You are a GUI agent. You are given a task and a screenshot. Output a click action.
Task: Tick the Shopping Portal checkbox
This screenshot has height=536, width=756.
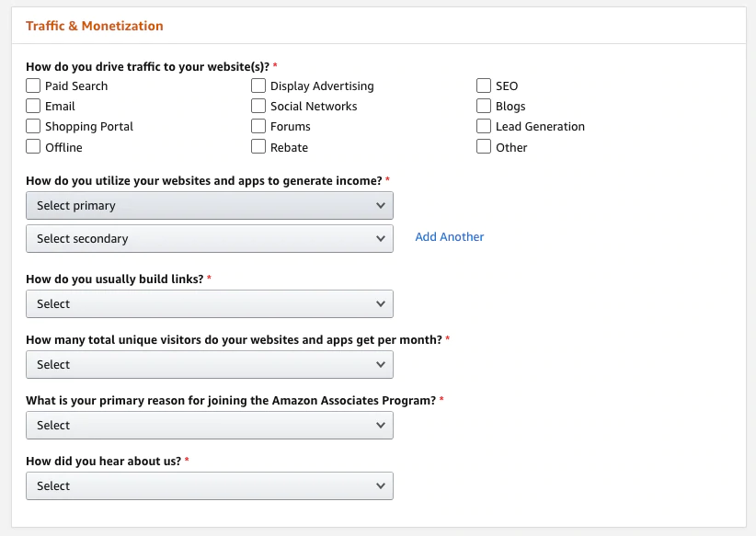click(x=33, y=126)
